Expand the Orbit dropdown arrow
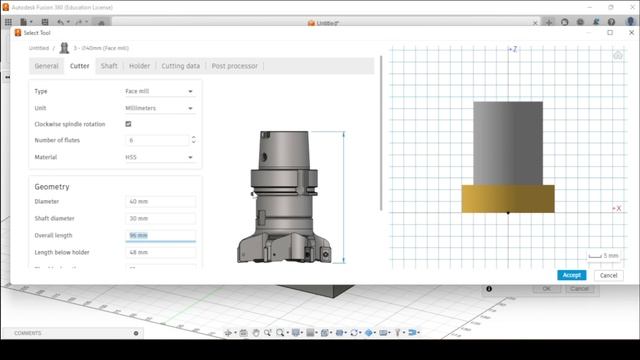The image size is (640, 360). (x=235, y=333)
